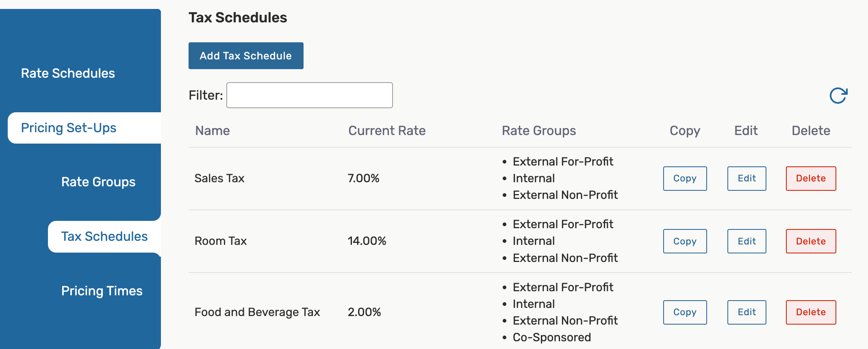Viewport: 868px width, 349px height.
Task: Copy the Room Tax schedule
Action: (x=685, y=241)
